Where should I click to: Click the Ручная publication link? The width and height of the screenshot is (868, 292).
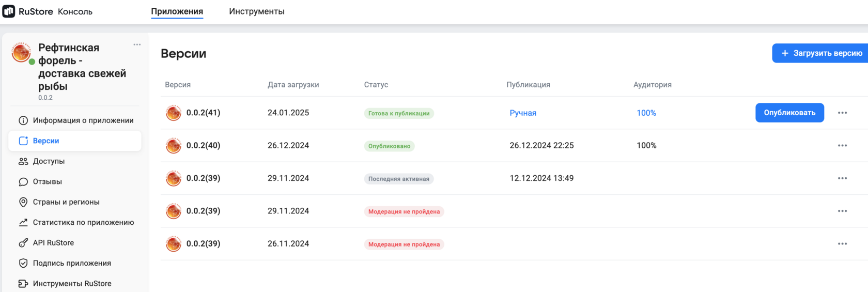tap(523, 113)
